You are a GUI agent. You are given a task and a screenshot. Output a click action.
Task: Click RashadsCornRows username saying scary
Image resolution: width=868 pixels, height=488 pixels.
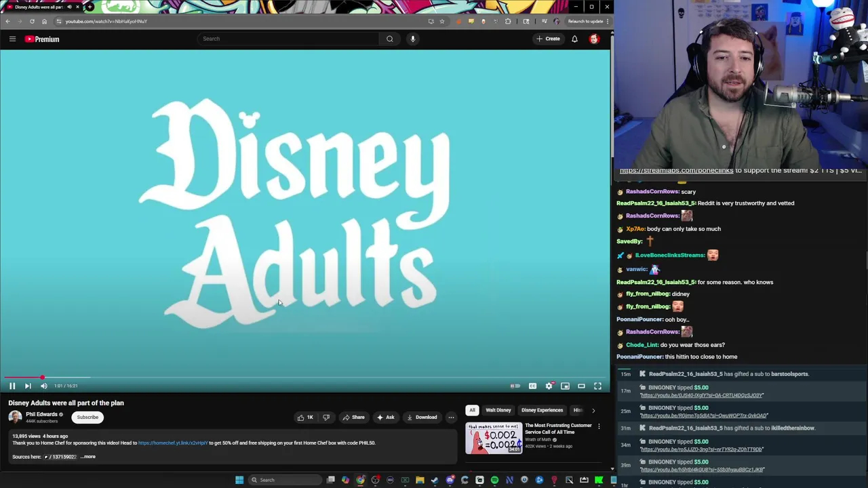pyautogui.click(x=652, y=191)
